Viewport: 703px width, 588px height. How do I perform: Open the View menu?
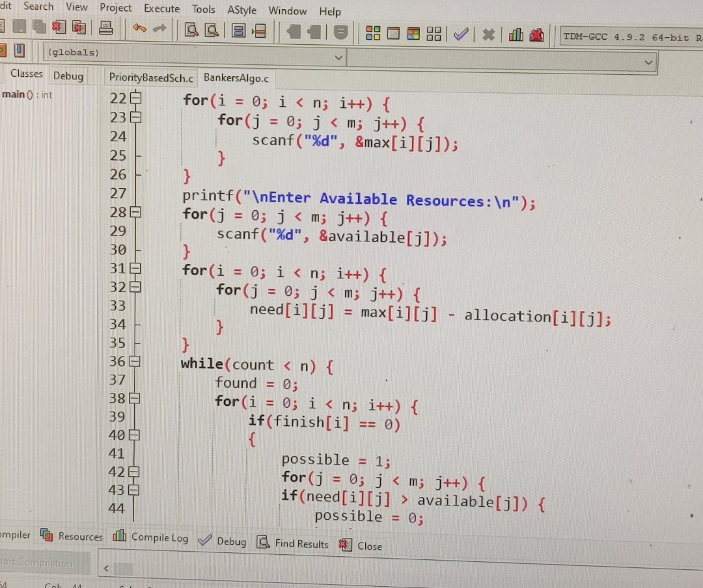[77, 7]
